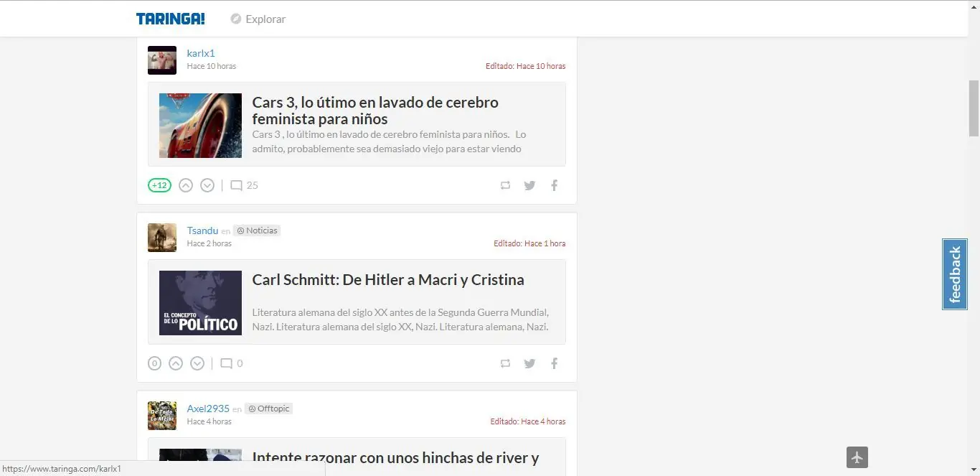Open the Taringa! logo home link
This screenshot has height=476, width=980.
pos(170,19)
